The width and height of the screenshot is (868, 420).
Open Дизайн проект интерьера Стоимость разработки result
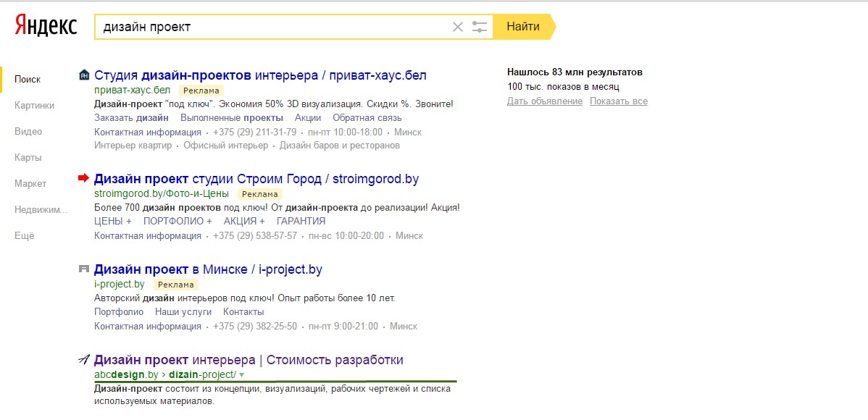tap(249, 360)
